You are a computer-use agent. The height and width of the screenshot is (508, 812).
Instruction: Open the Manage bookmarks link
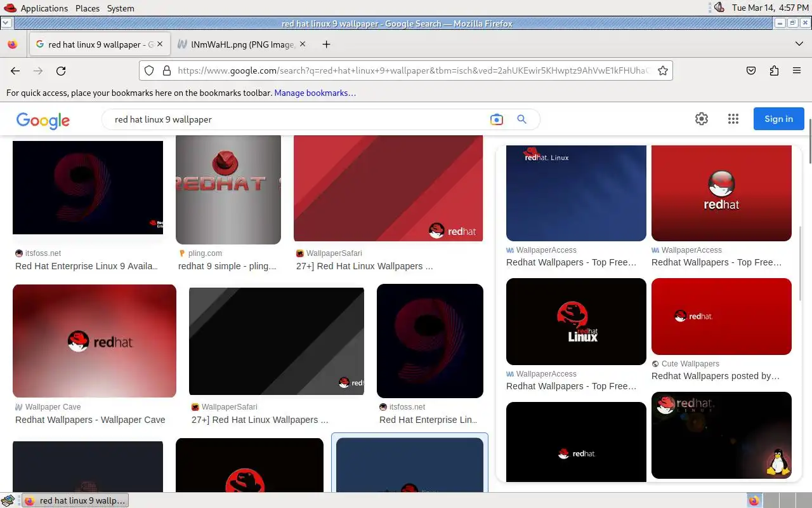[315, 93]
